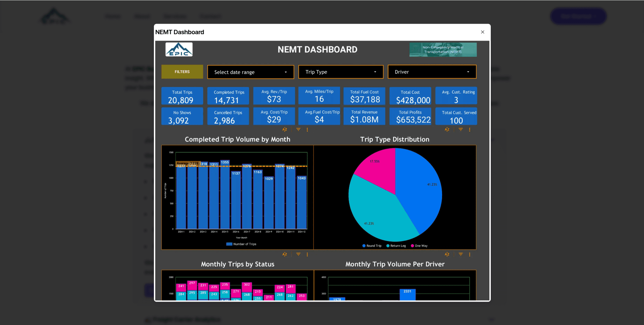644x325 pixels.
Task: Open more options for Trip Type Distribution chart
Action: tap(469, 130)
